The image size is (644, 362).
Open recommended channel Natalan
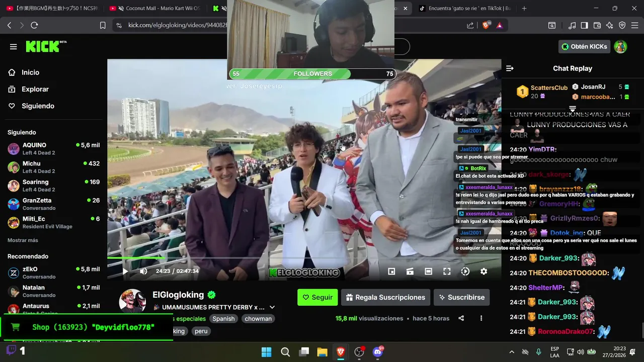[53, 291]
